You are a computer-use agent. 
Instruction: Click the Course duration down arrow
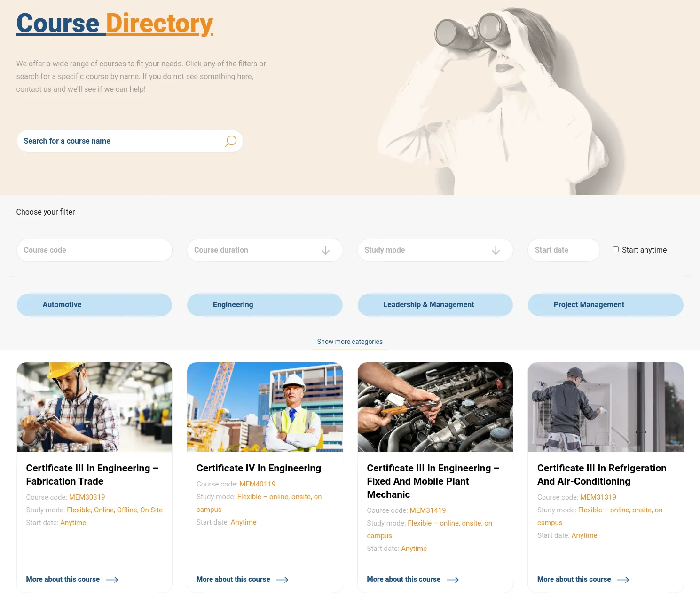[325, 250]
